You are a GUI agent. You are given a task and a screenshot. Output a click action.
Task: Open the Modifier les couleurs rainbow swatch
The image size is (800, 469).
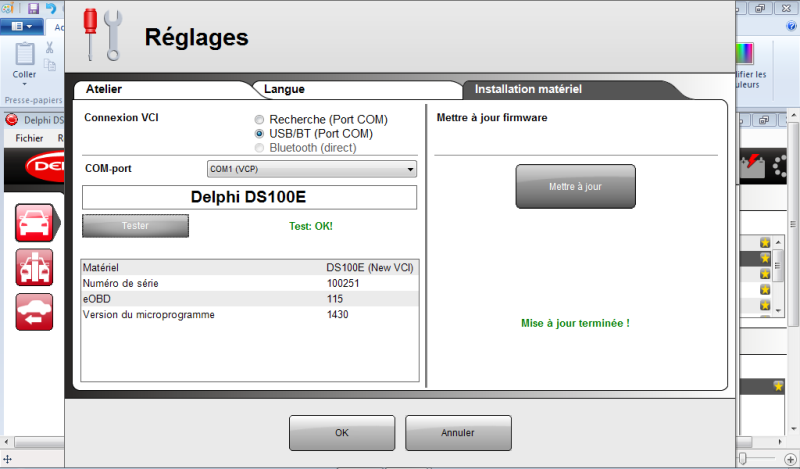pyautogui.click(x=744, y=53)
